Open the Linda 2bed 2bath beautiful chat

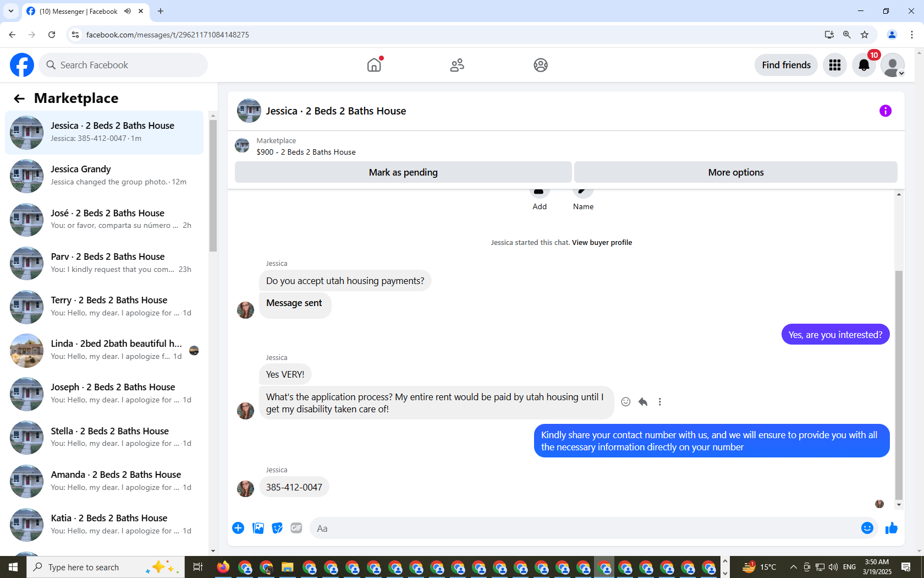[x=105, y=350]
